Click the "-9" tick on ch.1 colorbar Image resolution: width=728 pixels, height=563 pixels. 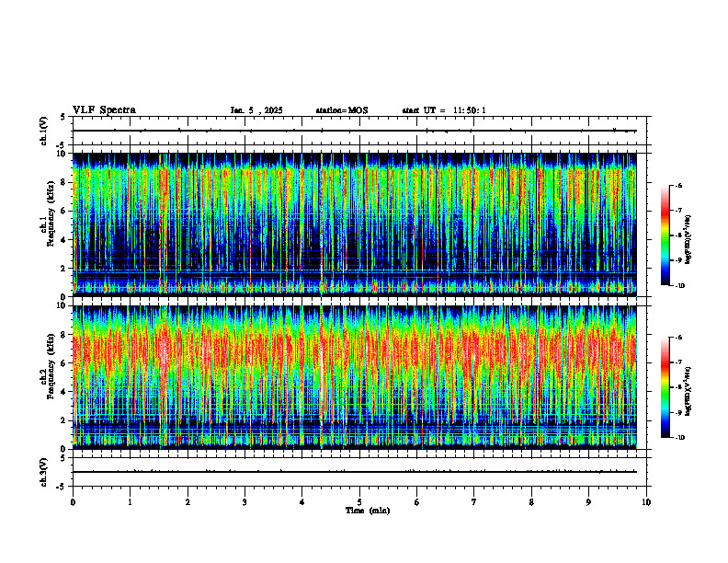678,260
